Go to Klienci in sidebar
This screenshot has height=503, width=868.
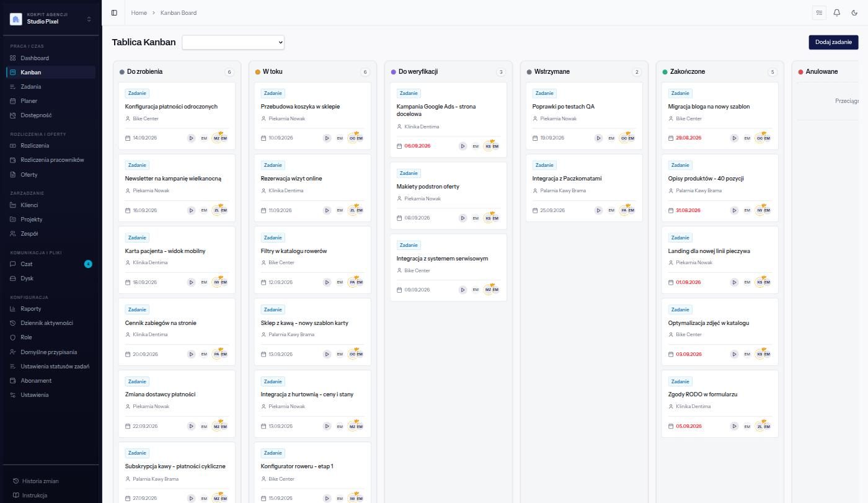click(x=51, y=205)
